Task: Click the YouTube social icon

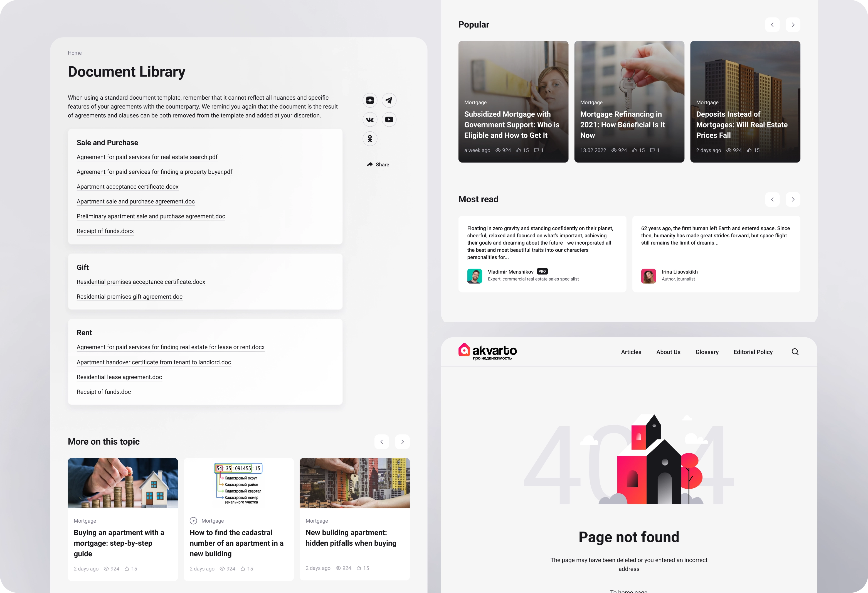Action: coord(389,120)
